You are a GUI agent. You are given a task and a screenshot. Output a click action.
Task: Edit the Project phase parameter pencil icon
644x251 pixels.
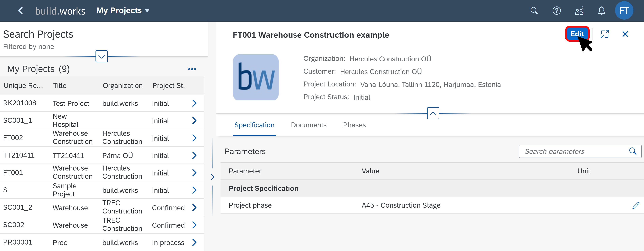[x=636, y=205]
